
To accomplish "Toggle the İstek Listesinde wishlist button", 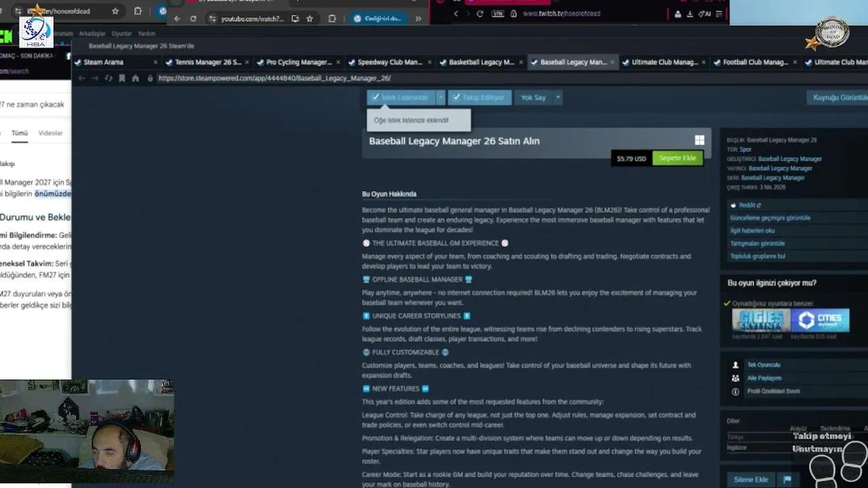I will (x=401, y=98).
